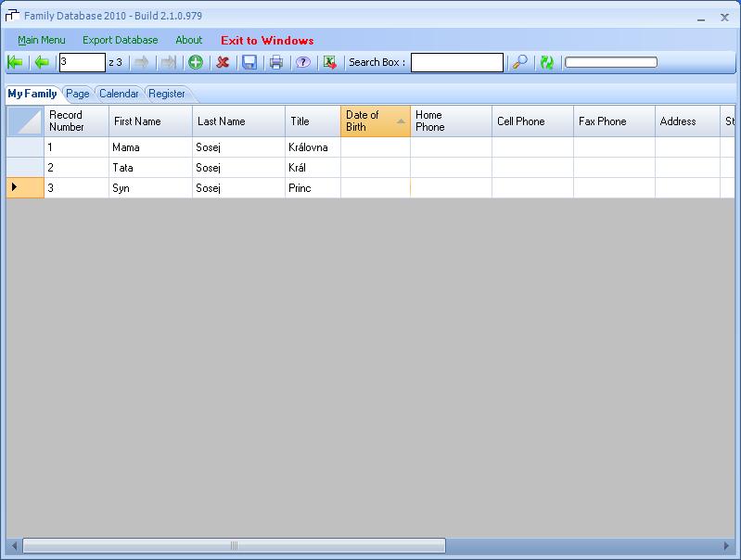741x560 pixels.
Task: Go to the previous record arrow
Action: 42,62
